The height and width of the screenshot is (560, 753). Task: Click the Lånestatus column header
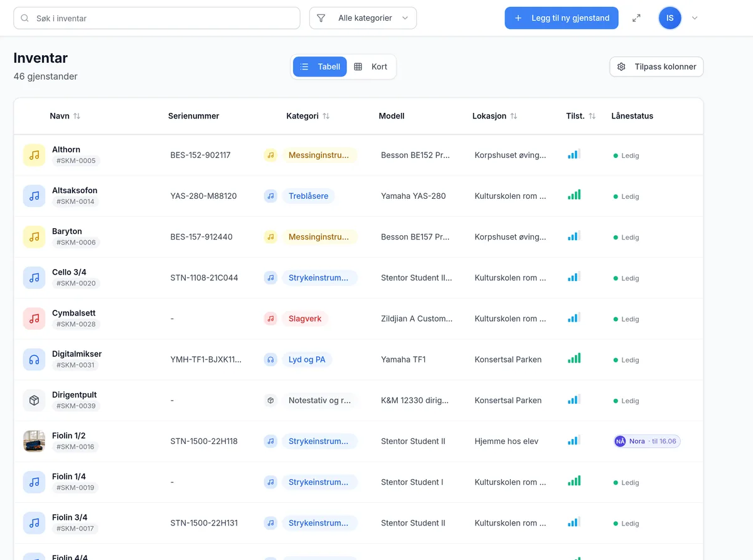coord(633,116)
